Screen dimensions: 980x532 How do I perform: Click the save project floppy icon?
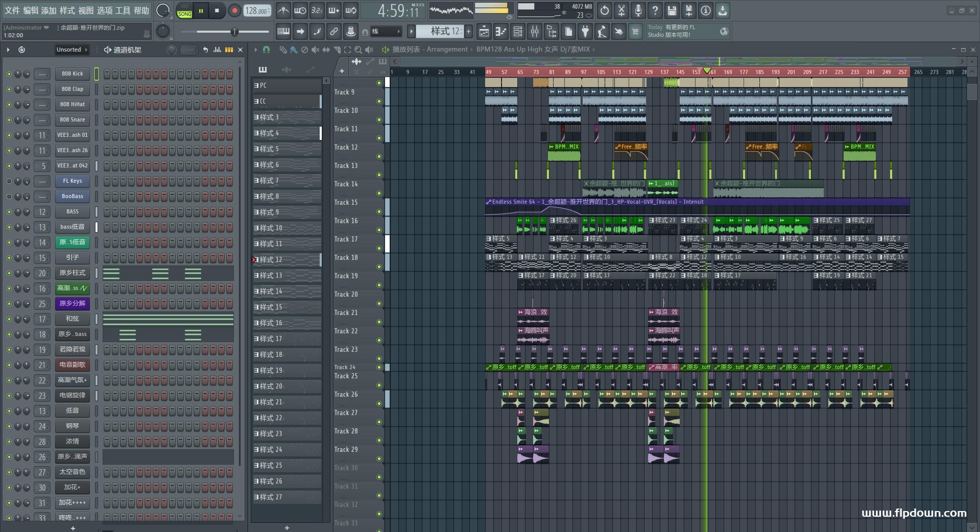click(672, 10)
